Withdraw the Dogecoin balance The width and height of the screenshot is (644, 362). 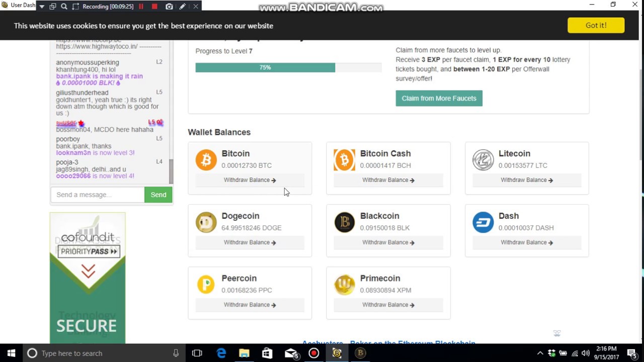pos(250,242)
